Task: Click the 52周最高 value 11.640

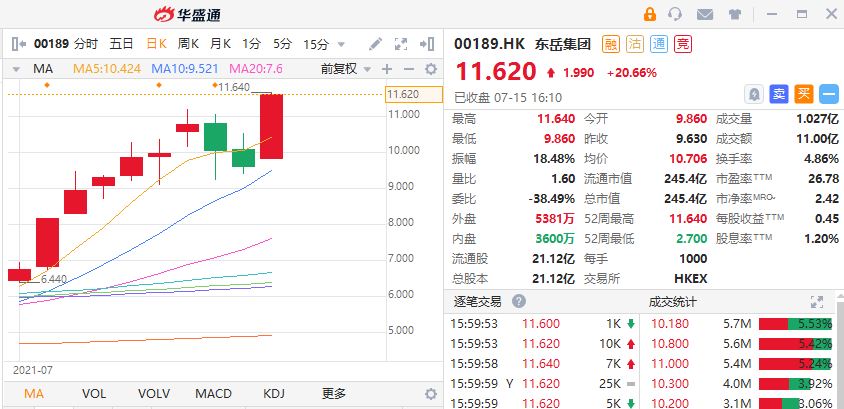Action: click(x=687, y=219)
